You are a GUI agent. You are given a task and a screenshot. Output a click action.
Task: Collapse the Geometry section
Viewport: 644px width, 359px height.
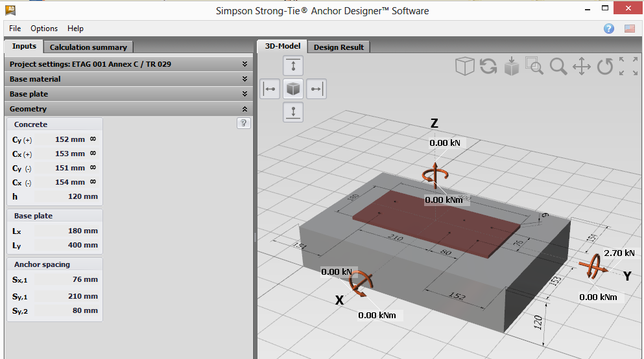128,109
